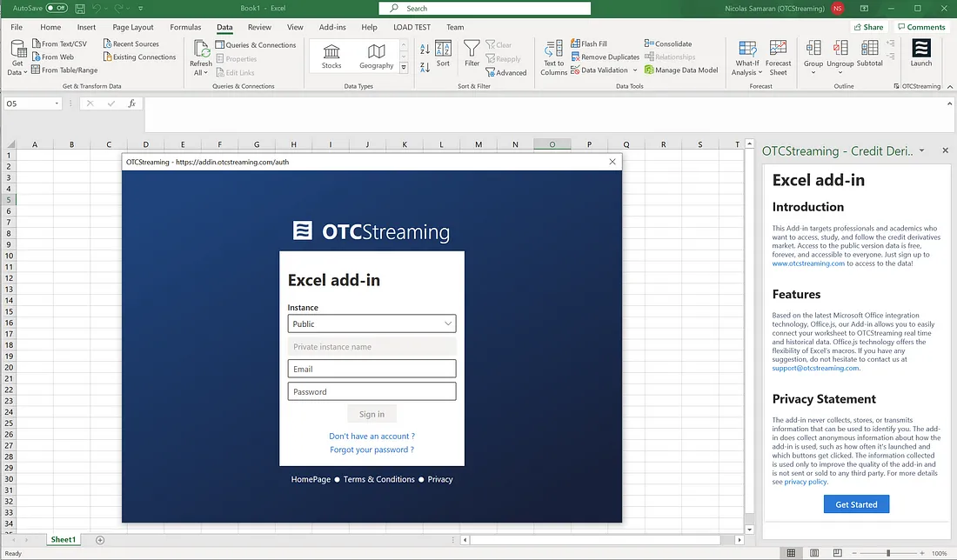Click "Forgot your password ?" link
This screenshot has height=560, width=957.
(x=371, y=450)
